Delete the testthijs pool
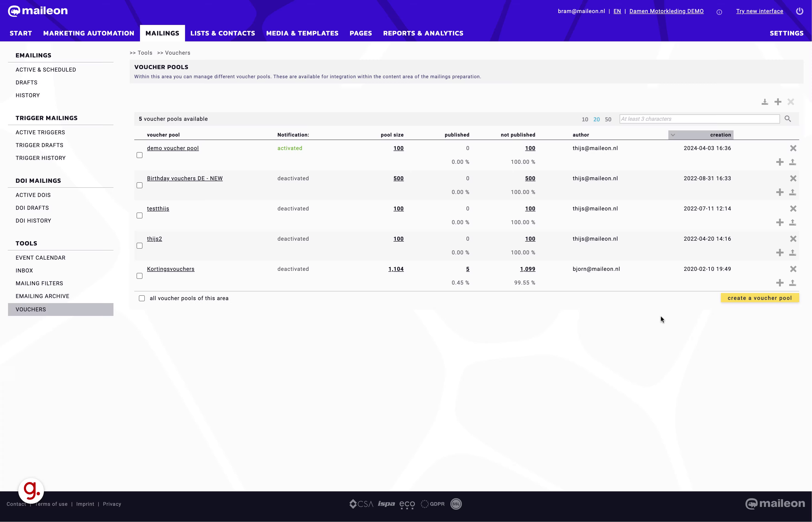This screenshot has height=522, width=812. (793, 208)
